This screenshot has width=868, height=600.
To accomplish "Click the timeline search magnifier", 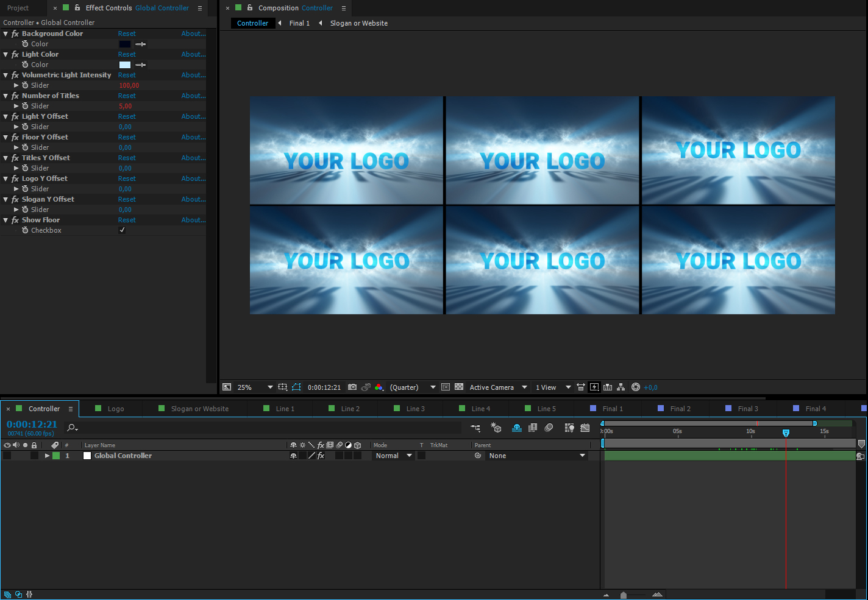I will (71, 428).
